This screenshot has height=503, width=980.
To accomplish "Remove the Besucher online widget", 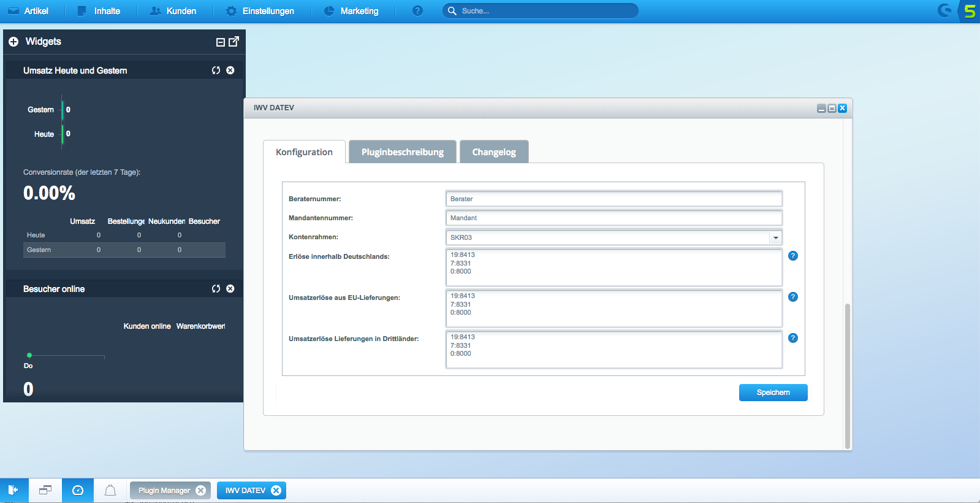I will 230,289.
